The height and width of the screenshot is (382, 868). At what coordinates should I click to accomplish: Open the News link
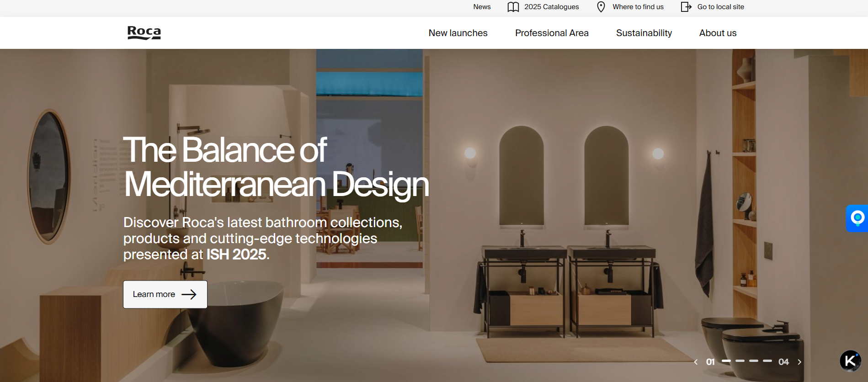click(x=482, y=7)
